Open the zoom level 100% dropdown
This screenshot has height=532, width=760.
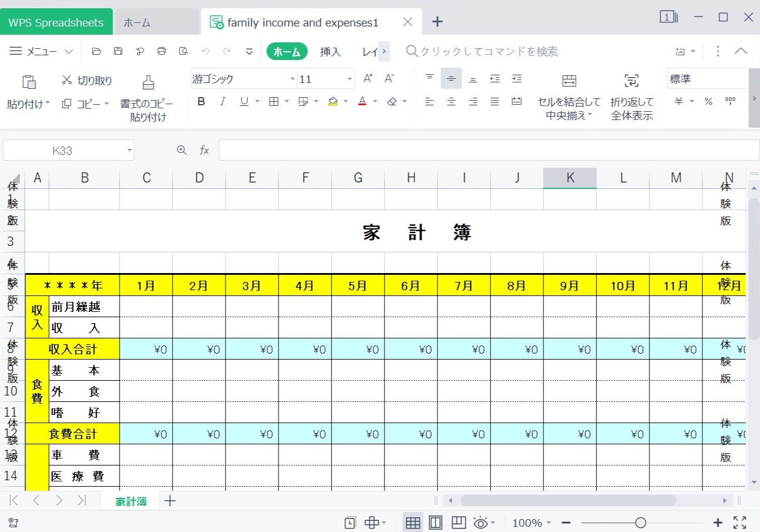[532, 523]
